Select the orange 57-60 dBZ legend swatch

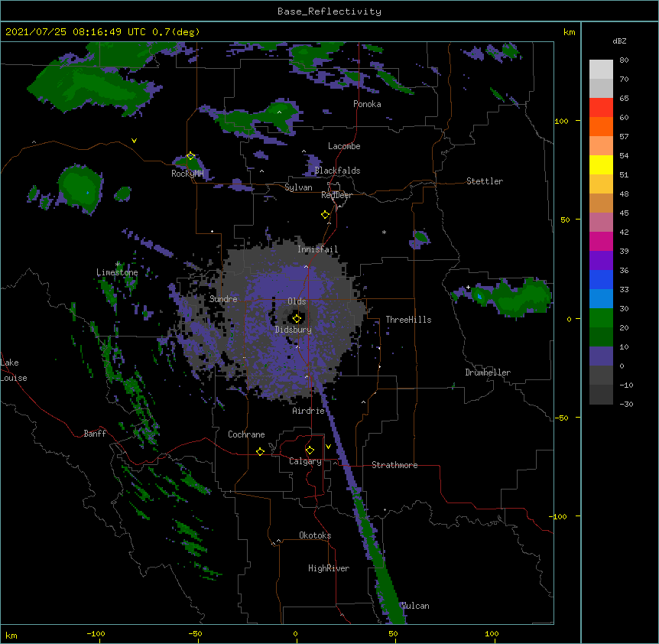point(601,126)
